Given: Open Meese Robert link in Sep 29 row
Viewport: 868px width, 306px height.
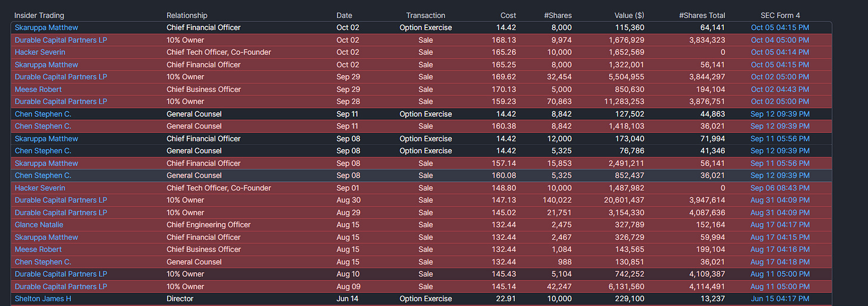Looking at the screenshot, I should pos(38,89).
